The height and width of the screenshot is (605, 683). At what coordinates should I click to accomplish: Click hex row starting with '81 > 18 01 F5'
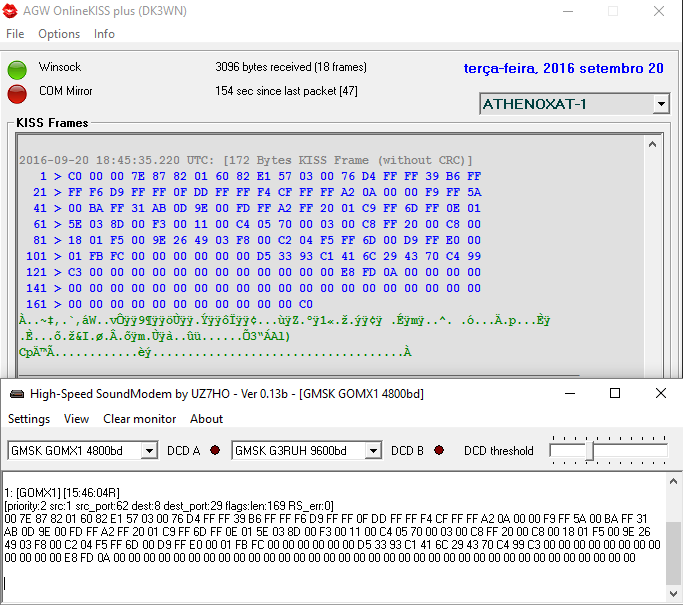(x=257, y=240)
